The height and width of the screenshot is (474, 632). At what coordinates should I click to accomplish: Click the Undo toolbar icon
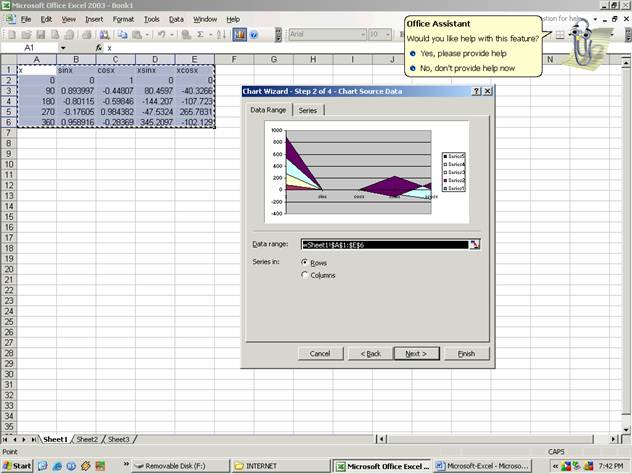pyautogui.click(x=162, y=35)
